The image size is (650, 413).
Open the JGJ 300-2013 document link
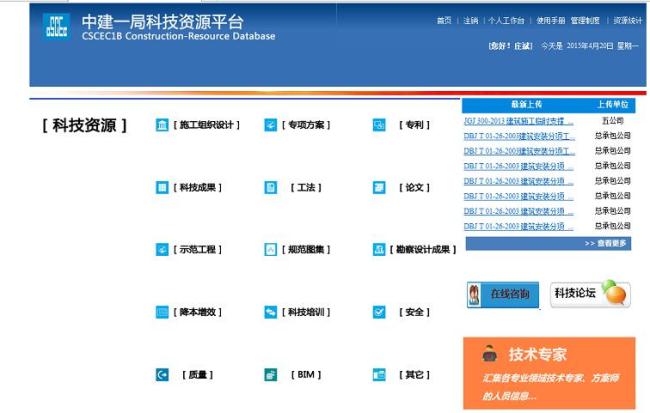tap(518, 120)
